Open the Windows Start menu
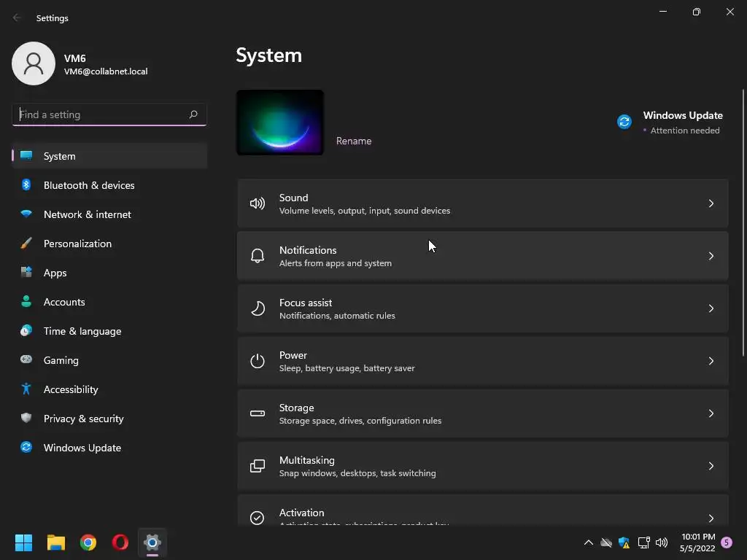The height and width of the screenshot is (560, 747). click(x=23, y=542)
